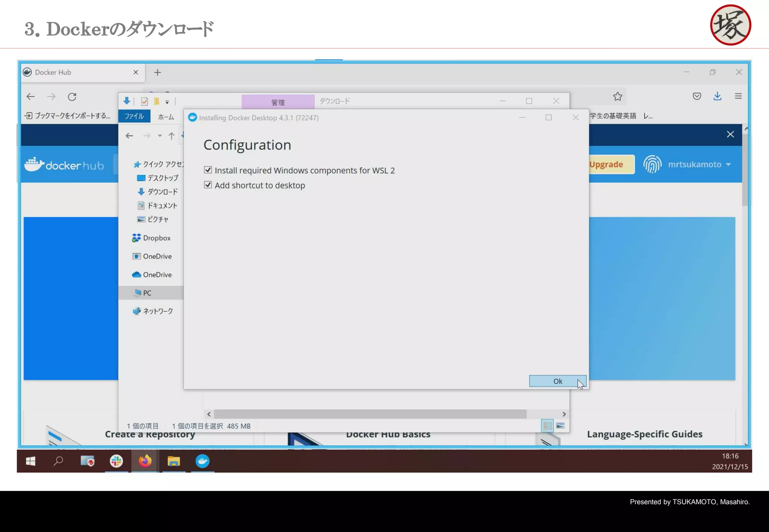Image resolution: width=769 pixels, height=532 pixels.
Task: Go back in Firefox browser
Action: pos(31,97)
